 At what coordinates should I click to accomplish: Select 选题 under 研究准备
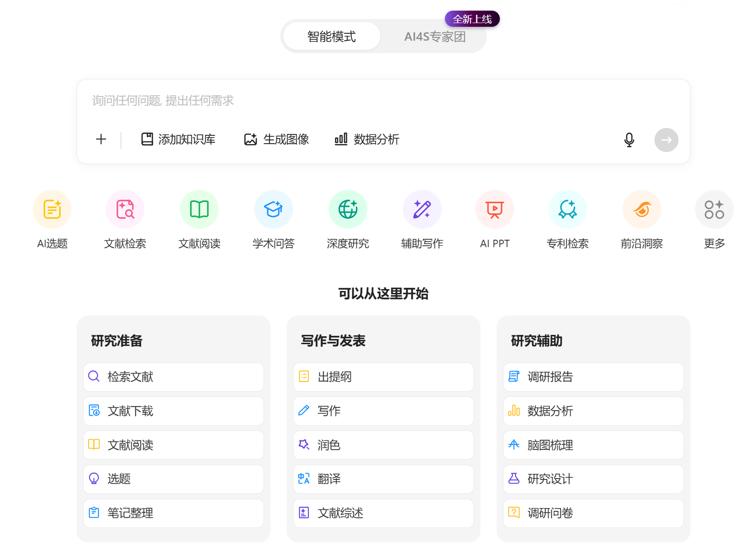pyautogui.click(x=174, y=479)
